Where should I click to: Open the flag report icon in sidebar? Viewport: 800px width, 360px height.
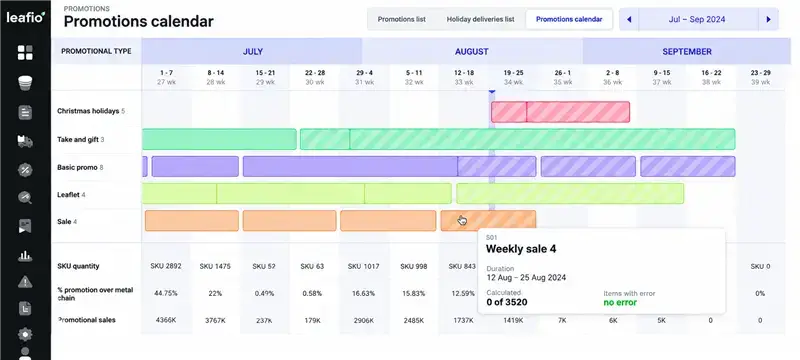pos(25,226)
